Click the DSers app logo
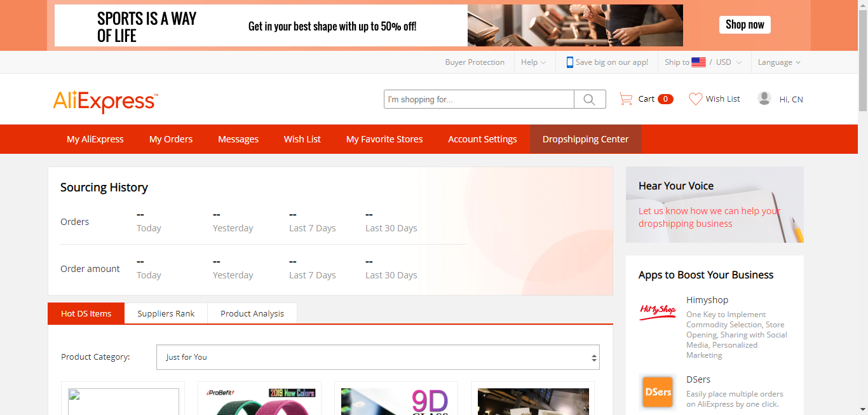The image size is (868, 415). pos(658,392)
